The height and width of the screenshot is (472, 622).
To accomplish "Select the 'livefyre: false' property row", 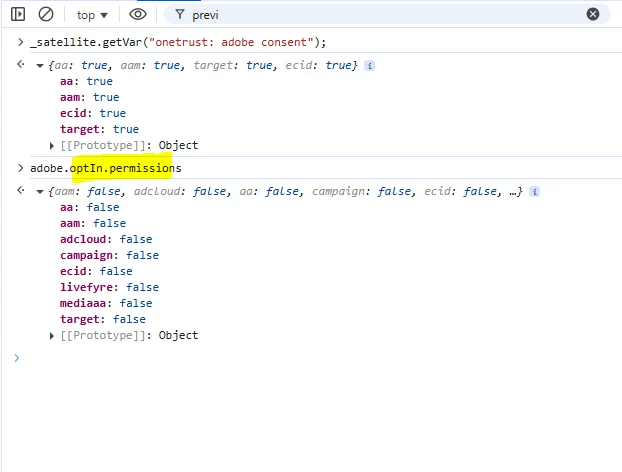I will (109, 287).
